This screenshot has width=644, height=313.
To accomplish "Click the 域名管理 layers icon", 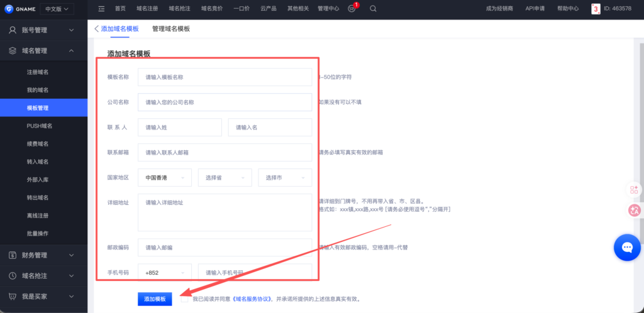I will pos(13,50).
